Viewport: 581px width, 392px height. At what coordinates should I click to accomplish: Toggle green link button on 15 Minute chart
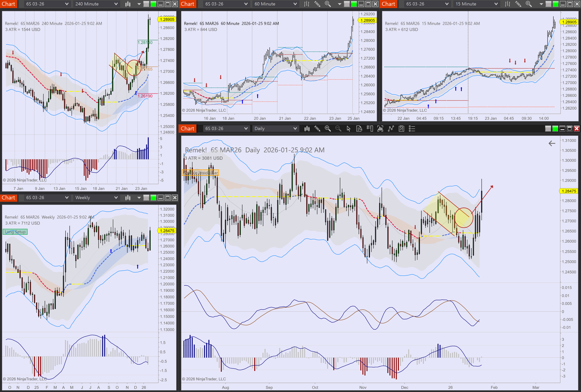pyautogui.click(x=555, y=4)
